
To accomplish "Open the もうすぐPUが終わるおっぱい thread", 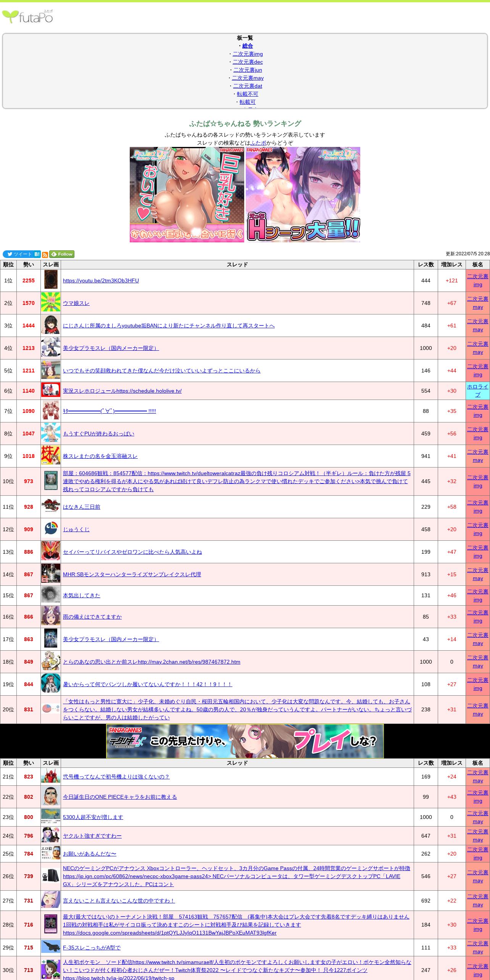I will [x=98, y=434].
